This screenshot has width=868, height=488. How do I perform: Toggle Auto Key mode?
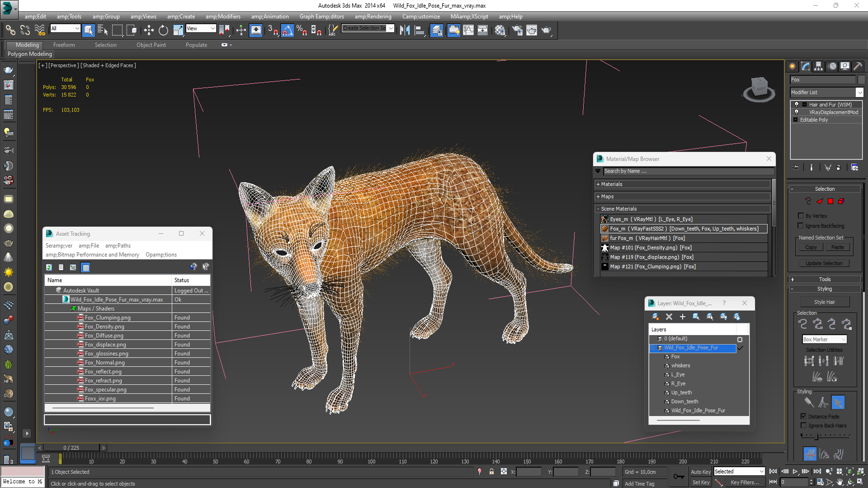[x=701, y=472]
